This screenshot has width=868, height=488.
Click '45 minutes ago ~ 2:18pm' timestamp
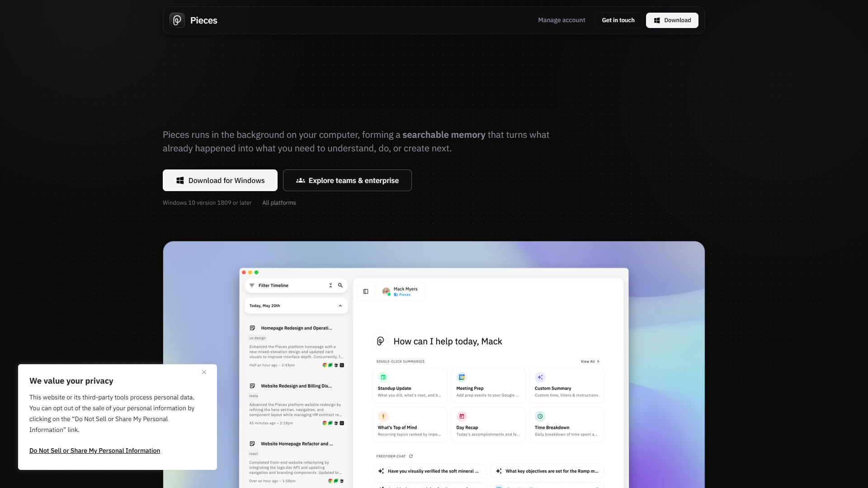coord(271,423)
